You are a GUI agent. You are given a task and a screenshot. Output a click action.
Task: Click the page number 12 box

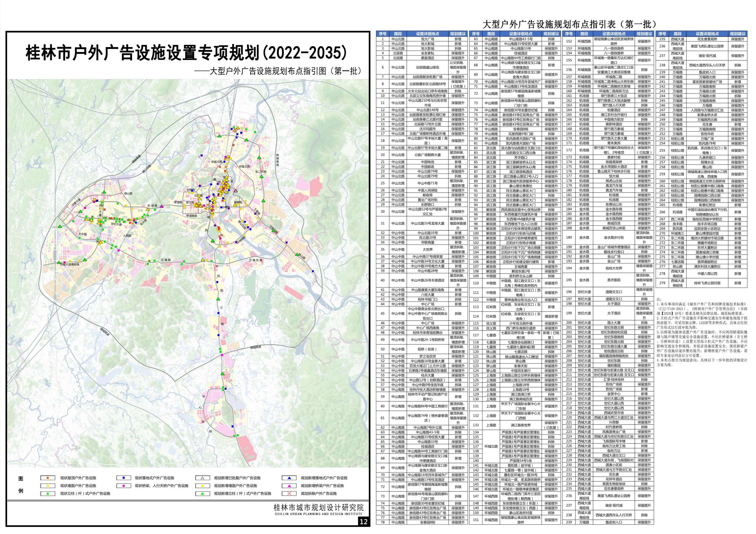364,522
